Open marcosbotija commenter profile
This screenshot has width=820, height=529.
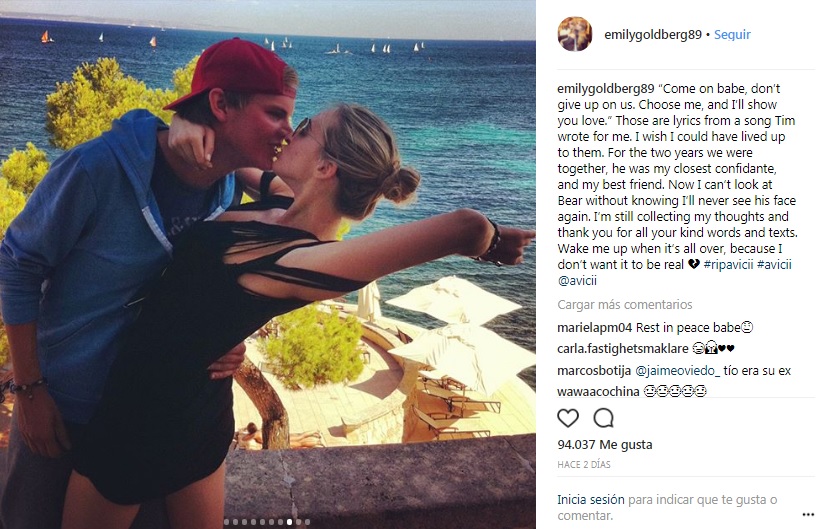594,371
